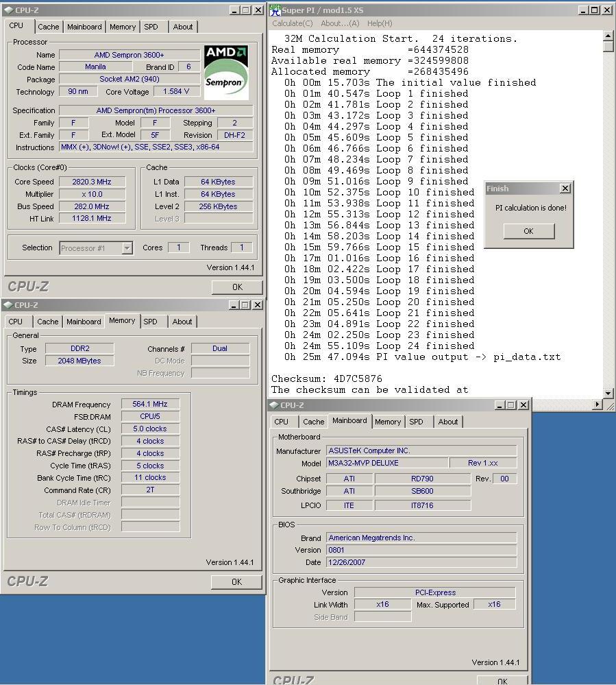Open About tab in top CPU-Z window

pos(182,27)
